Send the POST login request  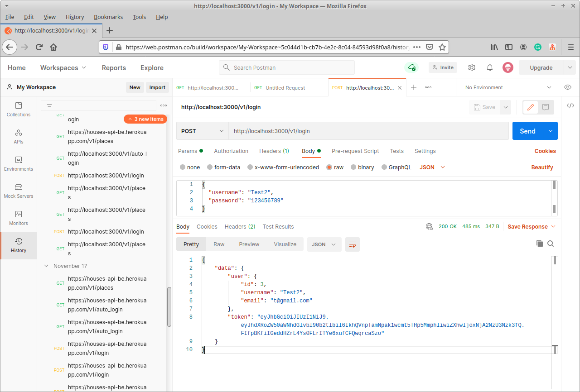pos(527,131)
